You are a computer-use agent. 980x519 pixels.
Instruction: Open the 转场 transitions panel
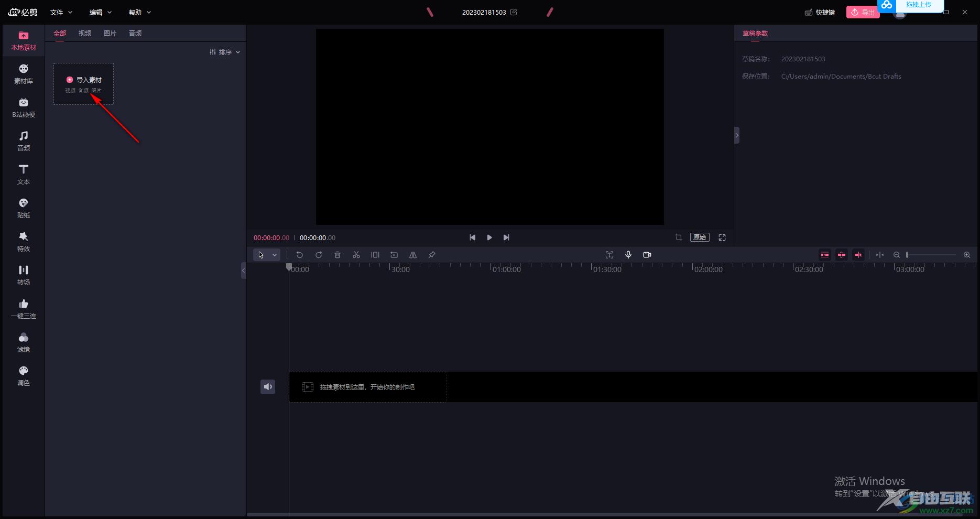(x=24, y=276)
